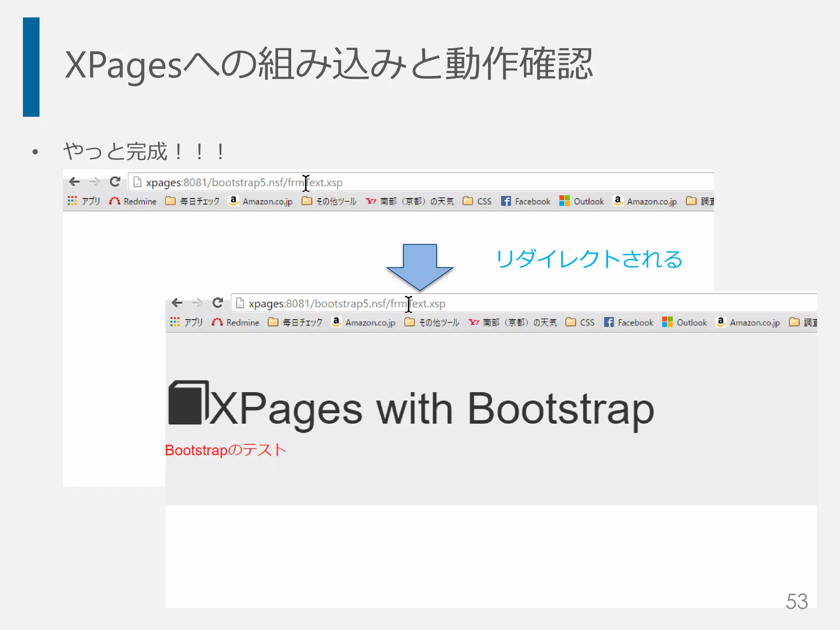840x630 pixels.
Task: Open second Amazon.co.jp bookmark in upper browser
Action: point(644,201)
